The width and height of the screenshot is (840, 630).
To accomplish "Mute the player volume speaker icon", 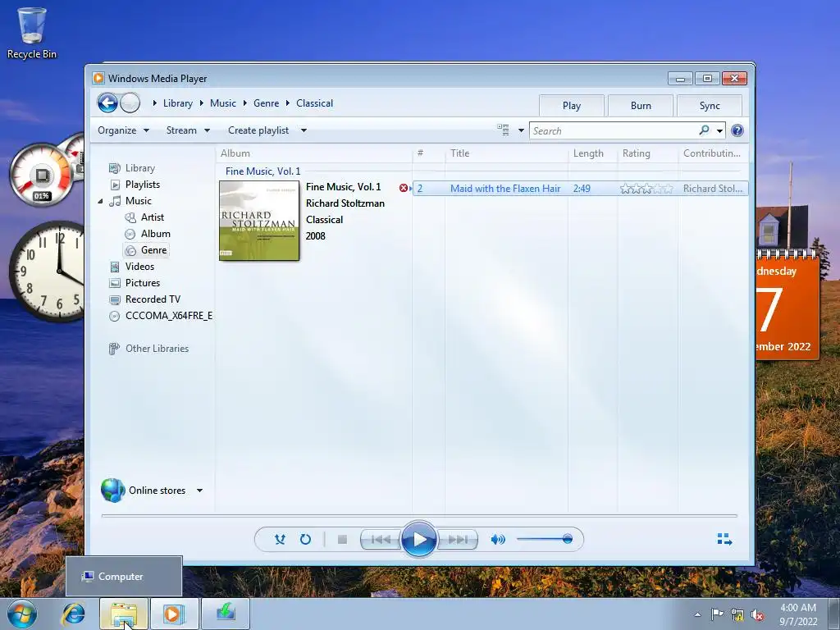I will (498, 539).
